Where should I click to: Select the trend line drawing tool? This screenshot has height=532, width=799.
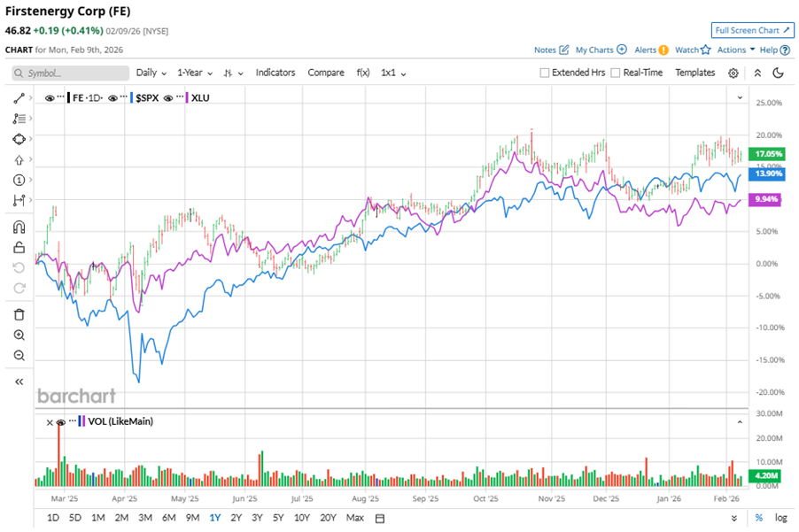pyautogui.click(x=19, y=98)
